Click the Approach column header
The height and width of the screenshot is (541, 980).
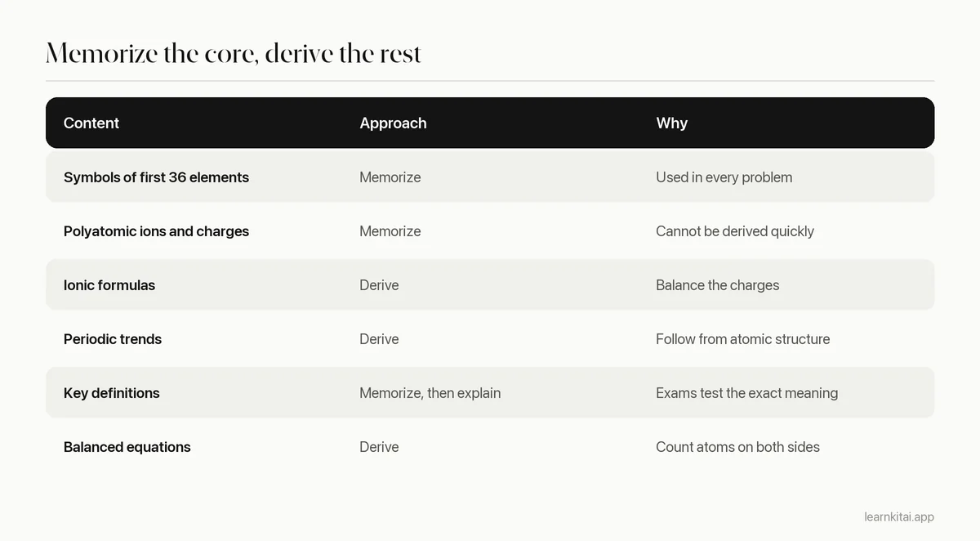click(393, 123)
